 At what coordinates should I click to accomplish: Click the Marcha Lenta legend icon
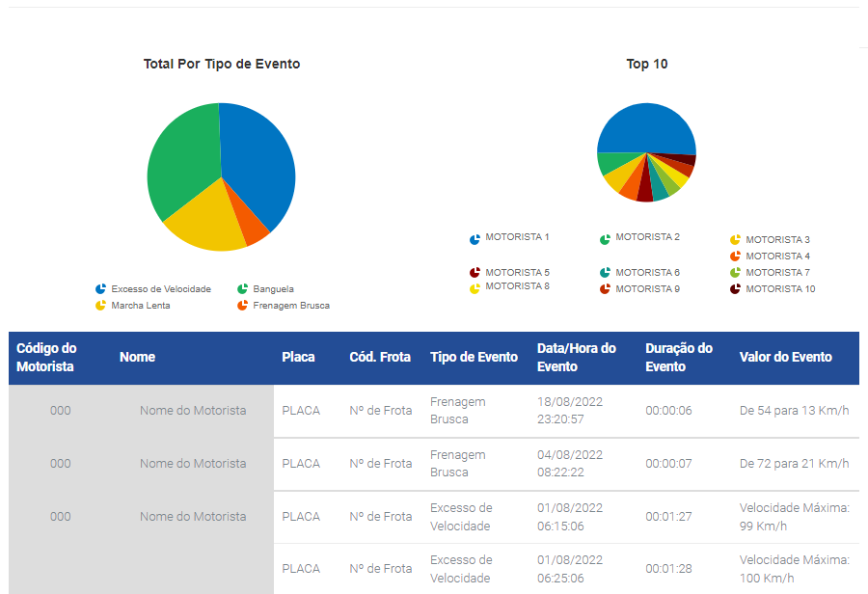(x=100, y=306)
